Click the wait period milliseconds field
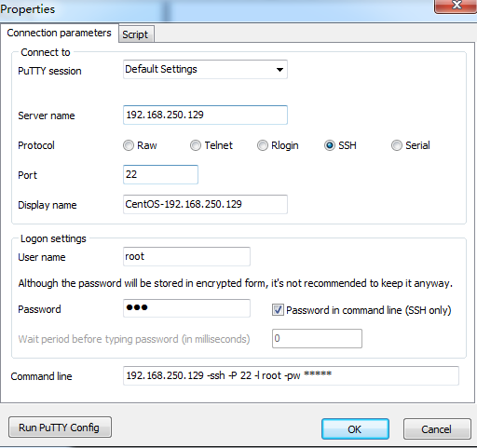This screenshot has height=448, width=477. 317,338
